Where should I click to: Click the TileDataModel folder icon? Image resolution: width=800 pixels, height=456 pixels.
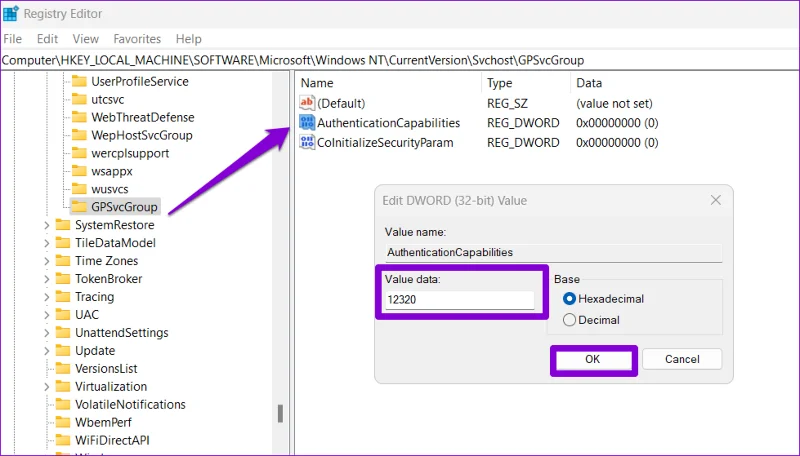63,243
